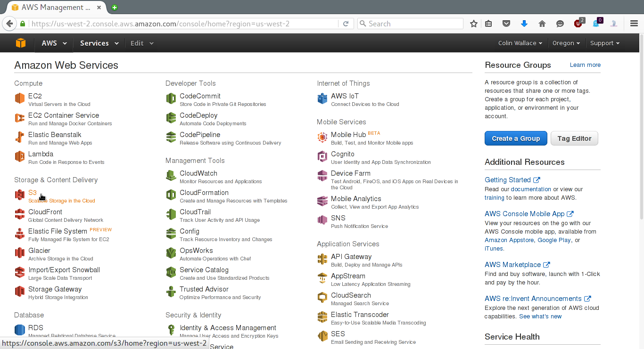Viewport: 644px width, 349px height.
Task: Select the Trusted Advisor icon
Action: coord(171,292)
